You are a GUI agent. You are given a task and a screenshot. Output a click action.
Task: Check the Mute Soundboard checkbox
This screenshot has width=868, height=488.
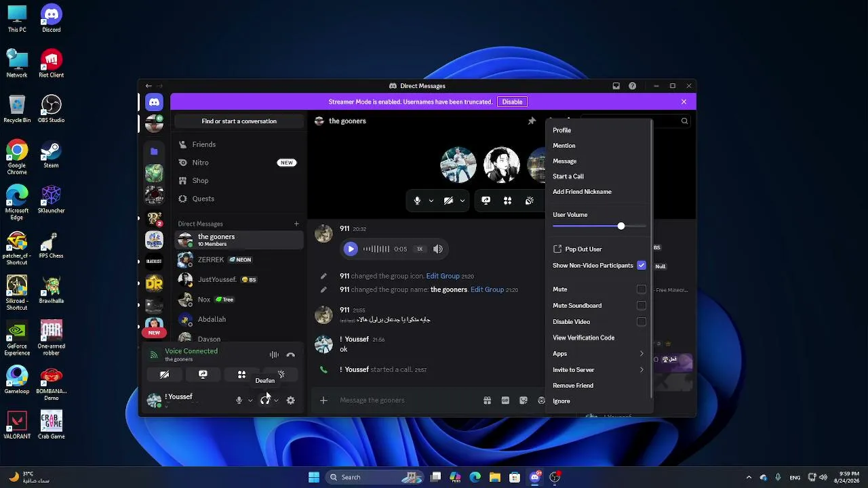[x=642, y=306]
